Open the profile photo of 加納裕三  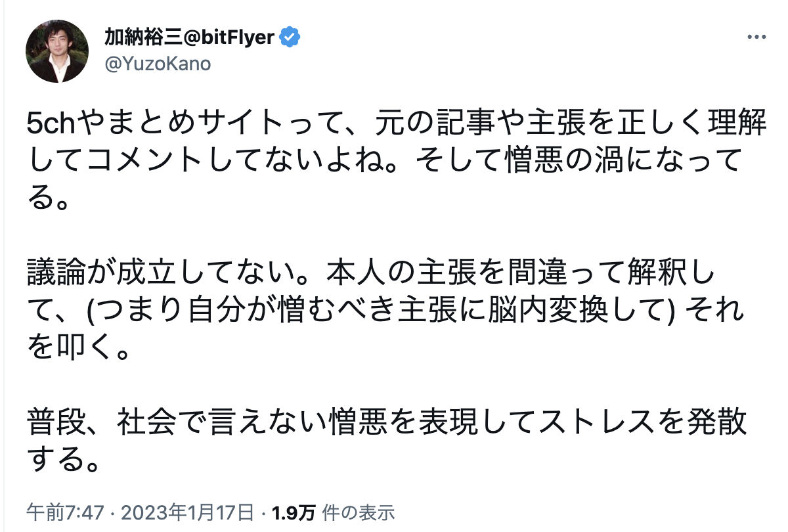pos(57,51)
